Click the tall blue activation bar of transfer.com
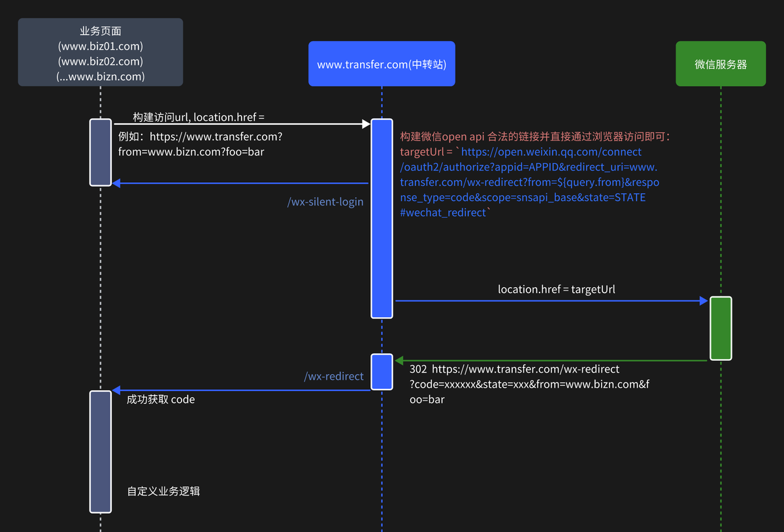 point(382,219)
